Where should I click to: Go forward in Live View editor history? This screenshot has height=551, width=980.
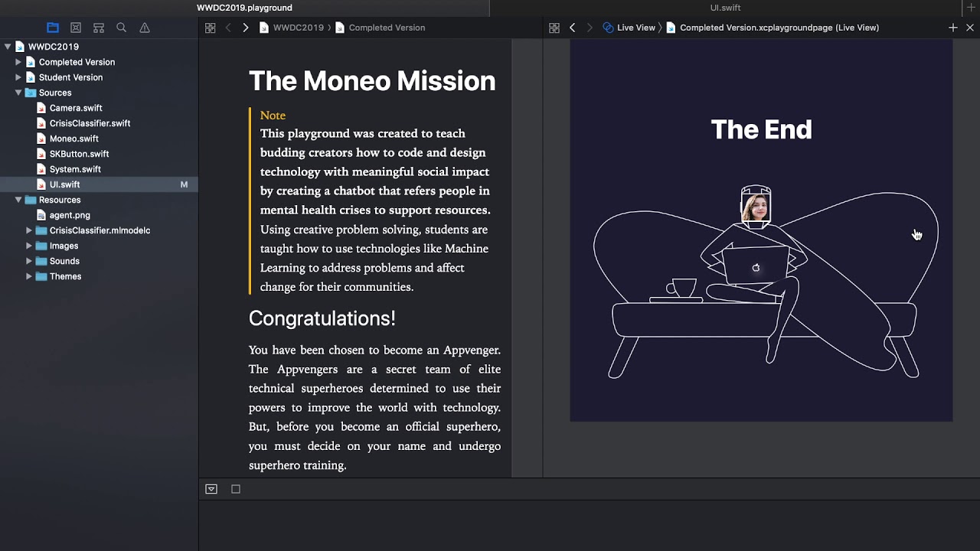(589, 28)
